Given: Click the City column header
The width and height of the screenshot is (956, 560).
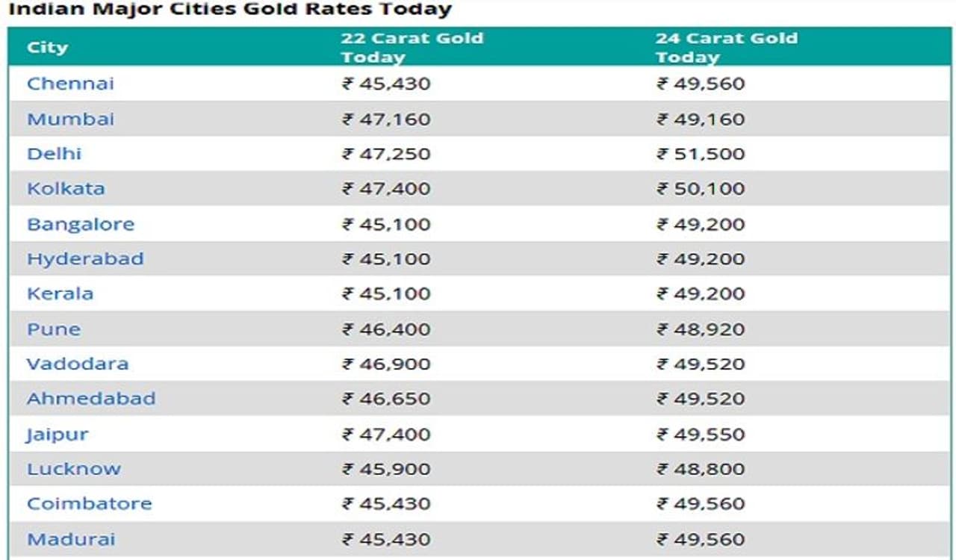Looking at the screenshot, I should 47,47.
